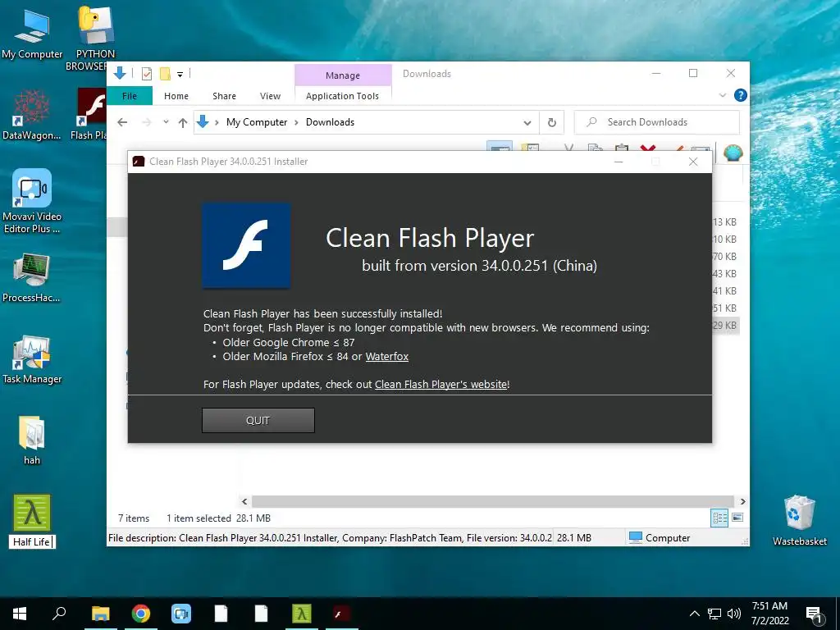Viewport: 840px width, 630px height.
Task: Open the recent locations dropdown
Action: (166, 122)
